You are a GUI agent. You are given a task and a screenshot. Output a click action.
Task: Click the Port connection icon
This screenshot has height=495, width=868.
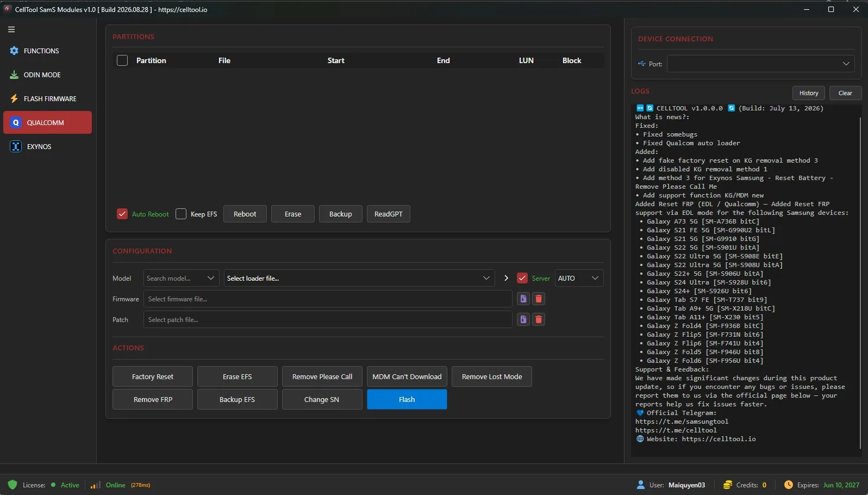pos(642,64)
